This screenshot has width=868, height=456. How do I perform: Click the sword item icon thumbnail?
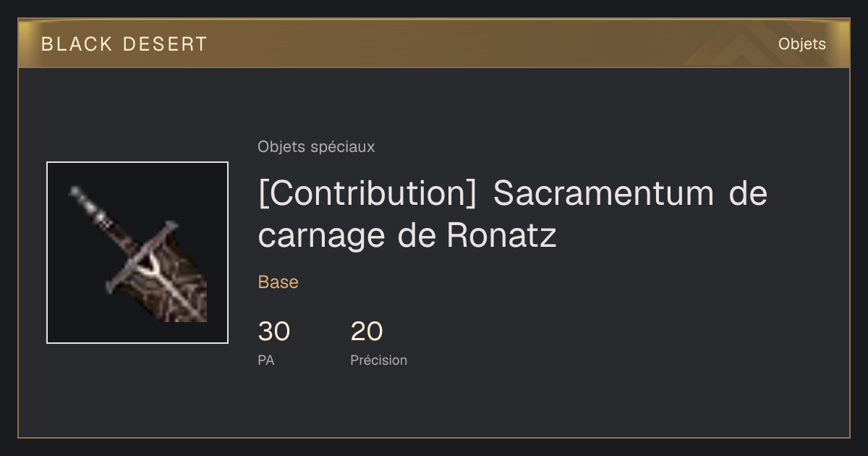137,253
